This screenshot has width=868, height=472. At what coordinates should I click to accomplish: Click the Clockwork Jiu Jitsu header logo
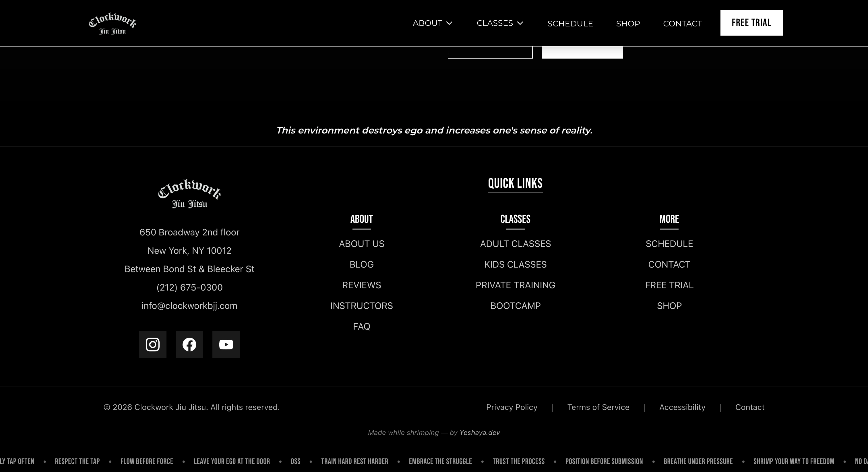(x=113, y=22)
